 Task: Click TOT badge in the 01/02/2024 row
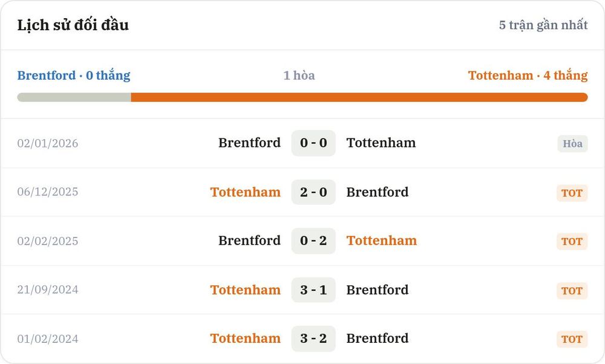pos(572,339)
